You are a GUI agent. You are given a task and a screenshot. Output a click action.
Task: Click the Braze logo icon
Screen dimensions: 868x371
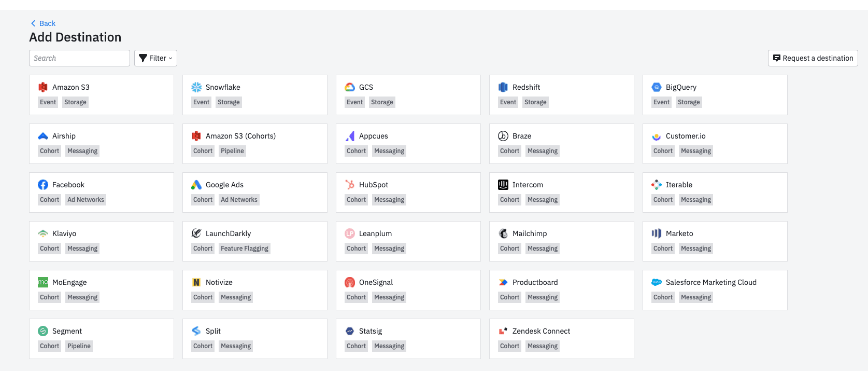click(503, 136)
